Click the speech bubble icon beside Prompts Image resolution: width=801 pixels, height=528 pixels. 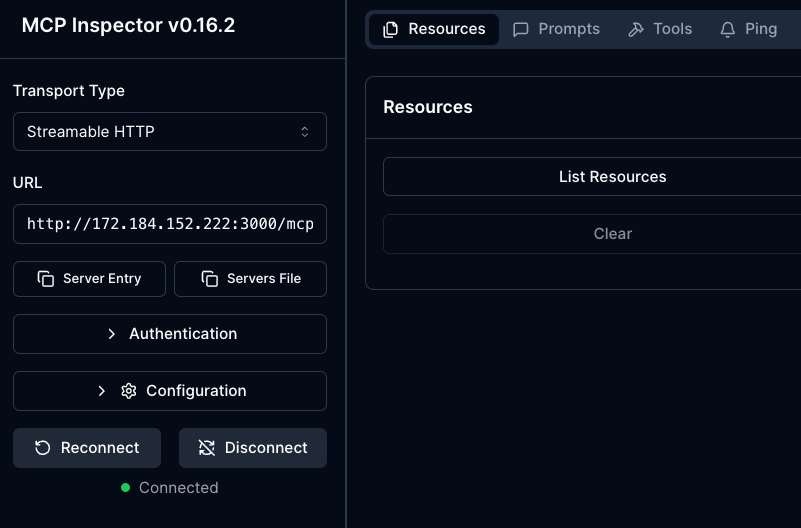521,29
